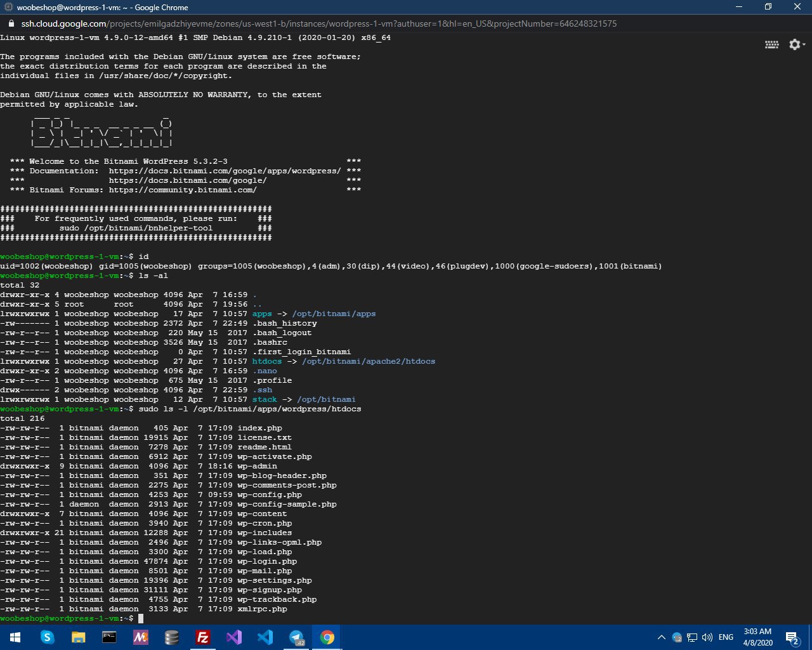The height and width of the screenshot is (650, 812).
Task: Click the 'wp-settings.php' file name
Action: (275, 580)
